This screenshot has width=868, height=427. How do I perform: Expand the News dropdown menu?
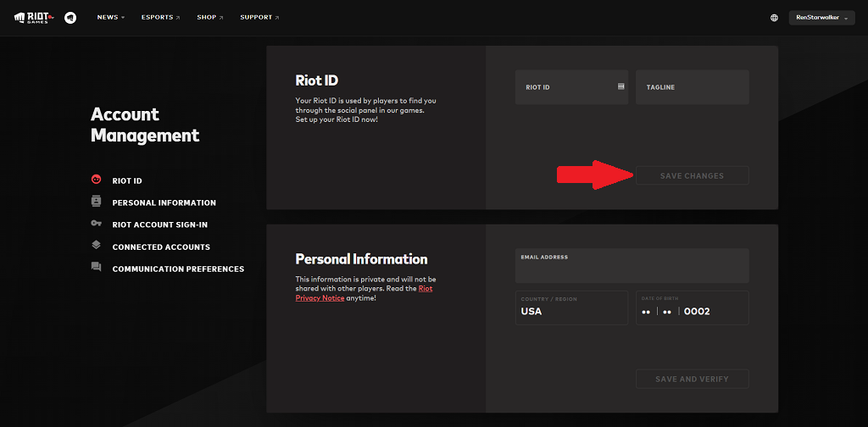(110, 18)
